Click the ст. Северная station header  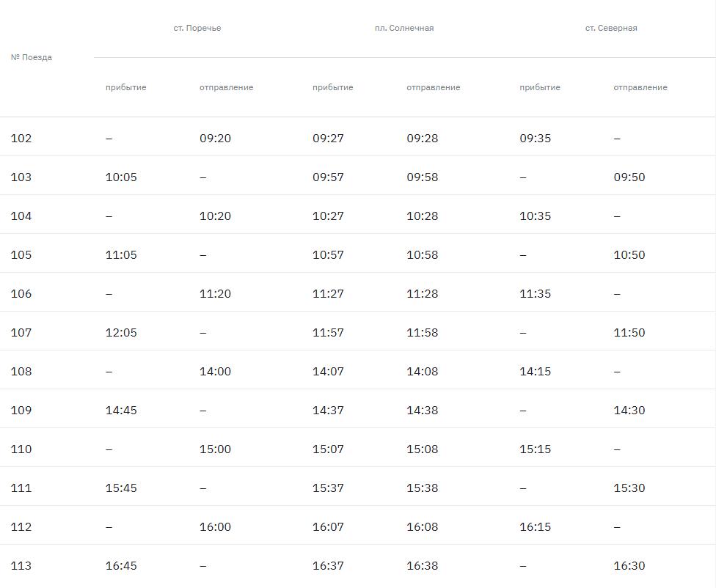611,28
